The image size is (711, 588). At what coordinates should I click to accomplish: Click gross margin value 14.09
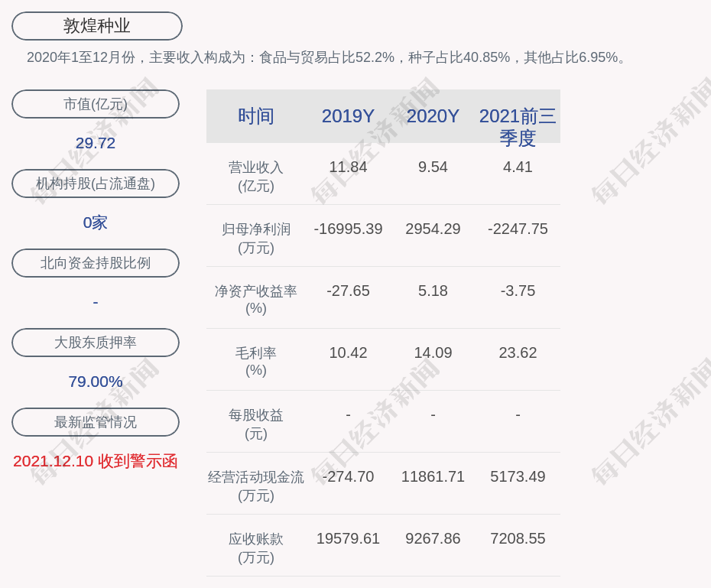click(x=433, y=352)
